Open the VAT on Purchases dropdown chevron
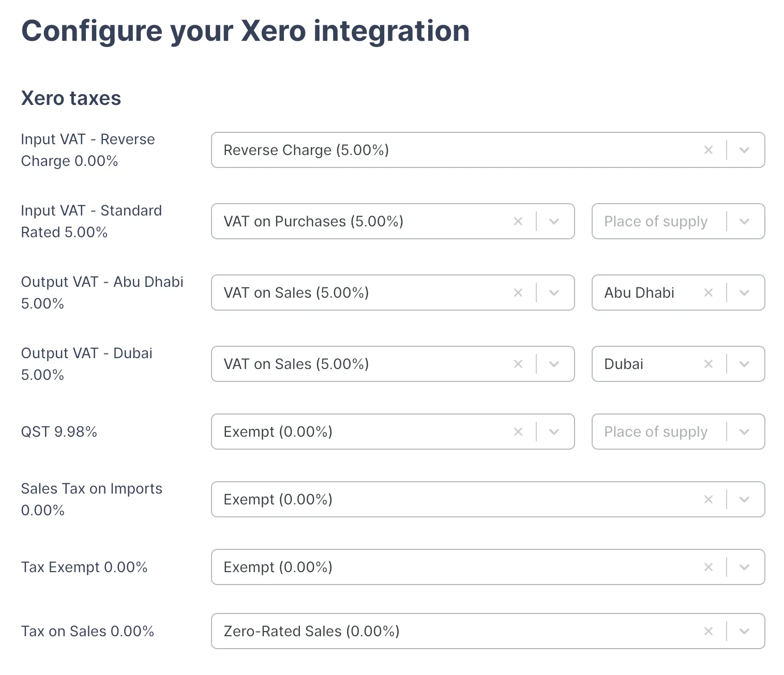 [554, 221]
